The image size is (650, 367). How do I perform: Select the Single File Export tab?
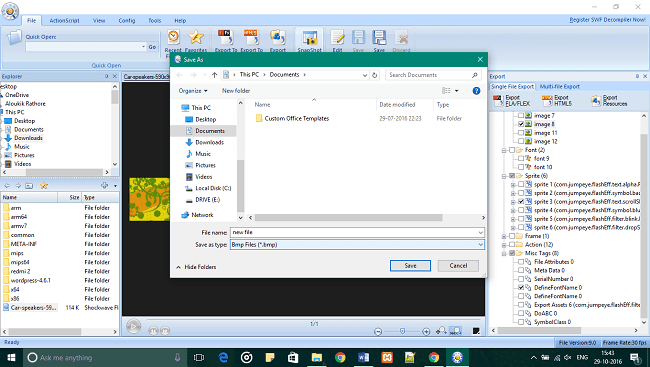pos(512,87)
